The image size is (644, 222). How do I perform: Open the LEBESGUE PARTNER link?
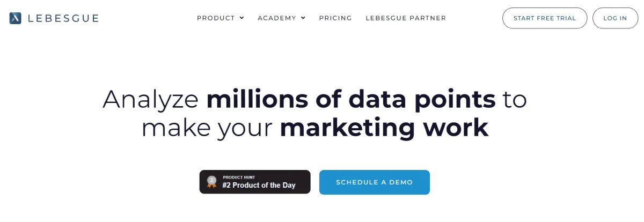(406, 18)
